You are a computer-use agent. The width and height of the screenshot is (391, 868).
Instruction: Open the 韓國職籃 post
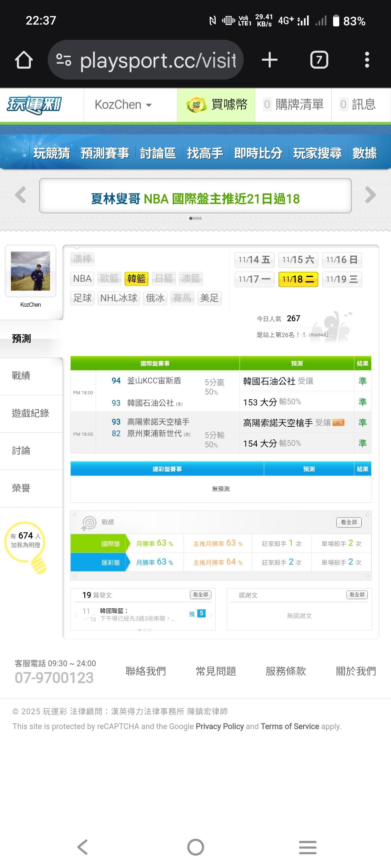(138, 614)
